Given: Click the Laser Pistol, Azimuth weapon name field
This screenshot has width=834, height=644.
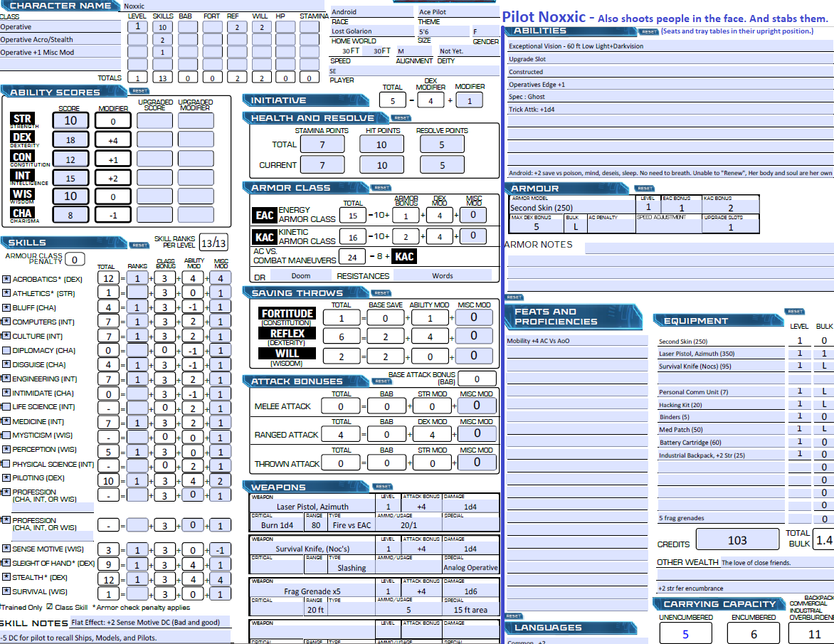Looking at the screenshot, I should click(313, 507).
